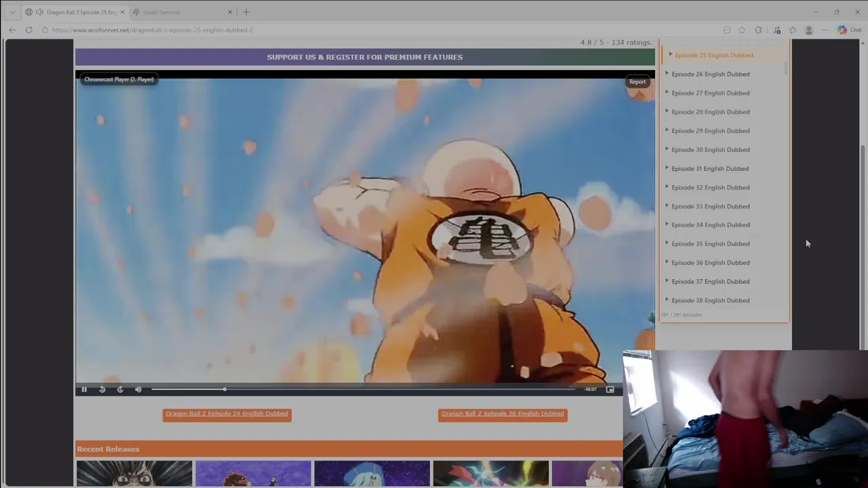The image size is (868, 488).
Task: Select Episode 25 English Dubbed
Action: click(714, 55)
